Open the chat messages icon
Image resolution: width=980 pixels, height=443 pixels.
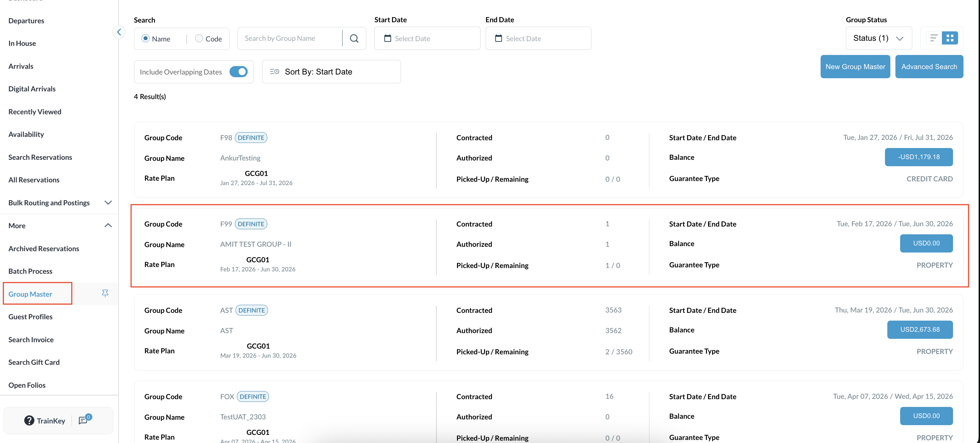tap(83, 420)
